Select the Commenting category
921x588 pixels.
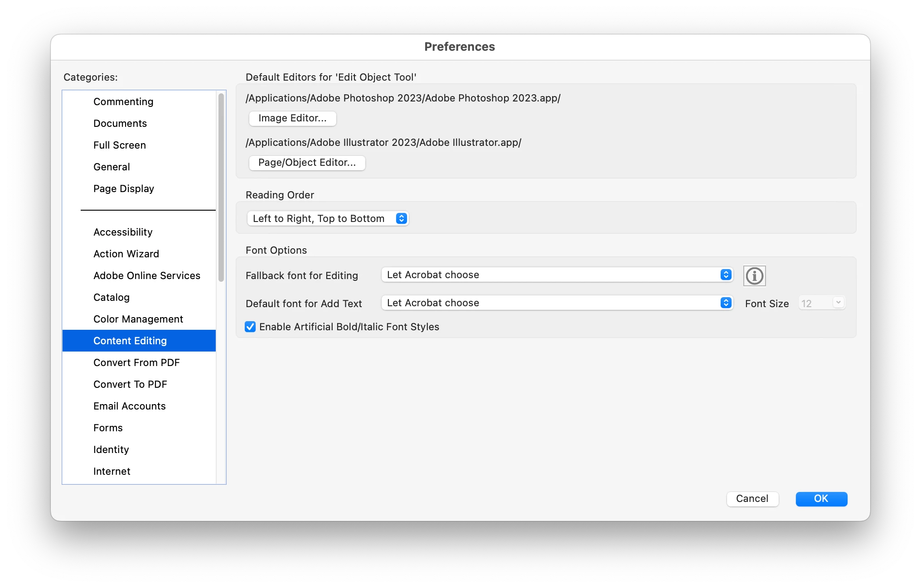[123, 101]
